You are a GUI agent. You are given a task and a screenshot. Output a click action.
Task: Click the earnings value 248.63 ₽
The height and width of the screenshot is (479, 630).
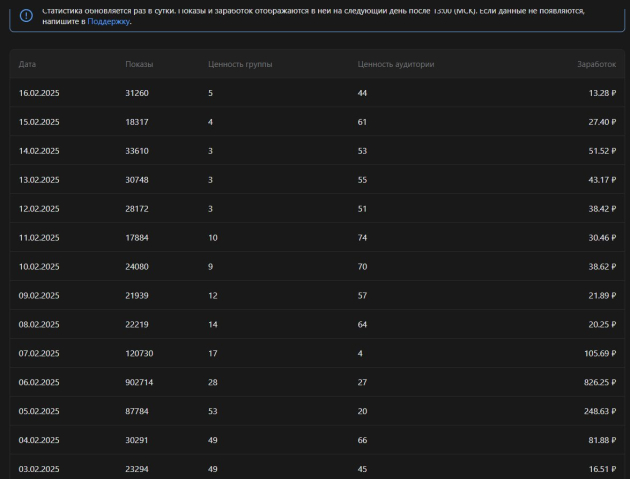pos(600,411)
